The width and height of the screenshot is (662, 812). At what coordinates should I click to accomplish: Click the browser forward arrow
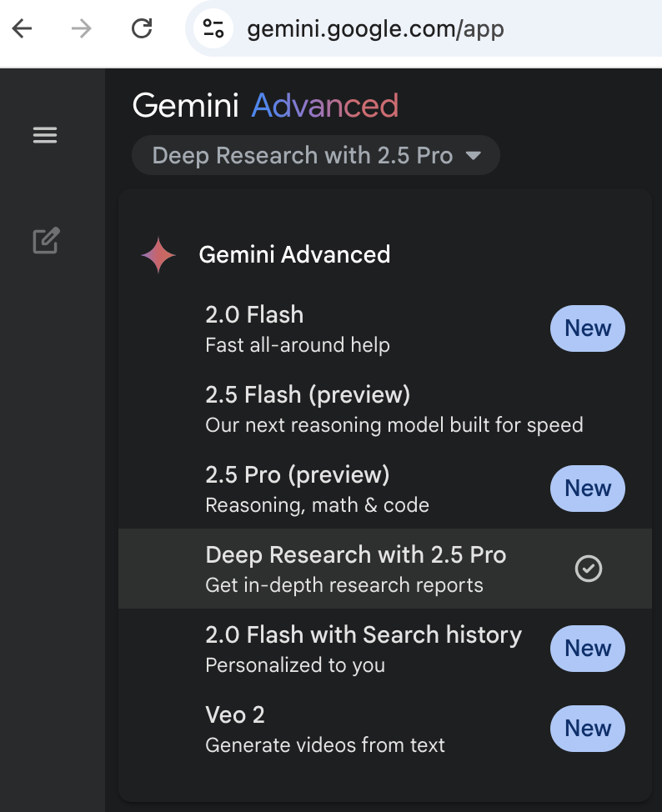click(82, 28)
